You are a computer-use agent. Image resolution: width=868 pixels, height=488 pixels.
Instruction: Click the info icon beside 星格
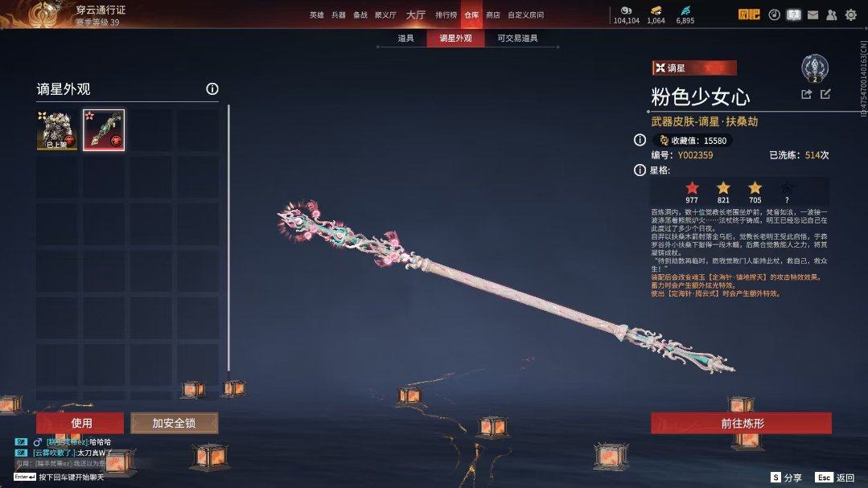pyautogui.click(x=640, y=170)
